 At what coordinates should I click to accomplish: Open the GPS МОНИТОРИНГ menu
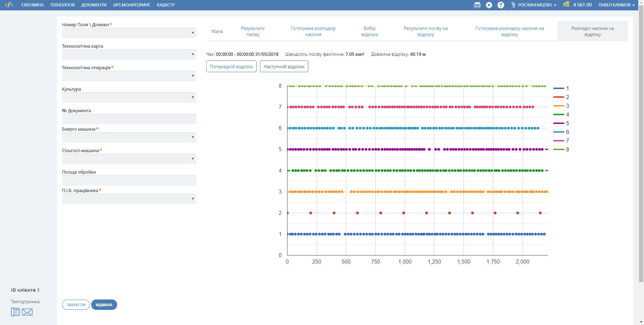[x=131, y=5]
